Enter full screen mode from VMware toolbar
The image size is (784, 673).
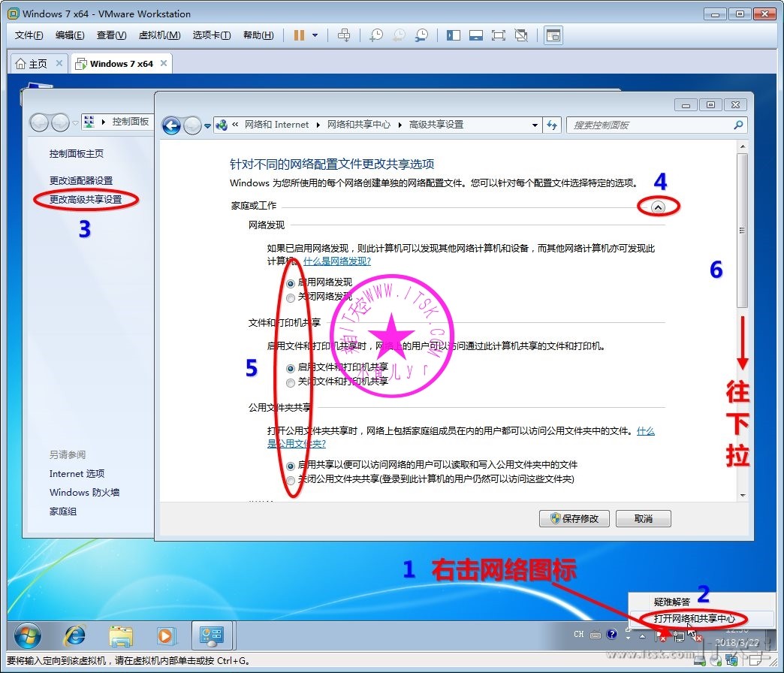[498, 35]
